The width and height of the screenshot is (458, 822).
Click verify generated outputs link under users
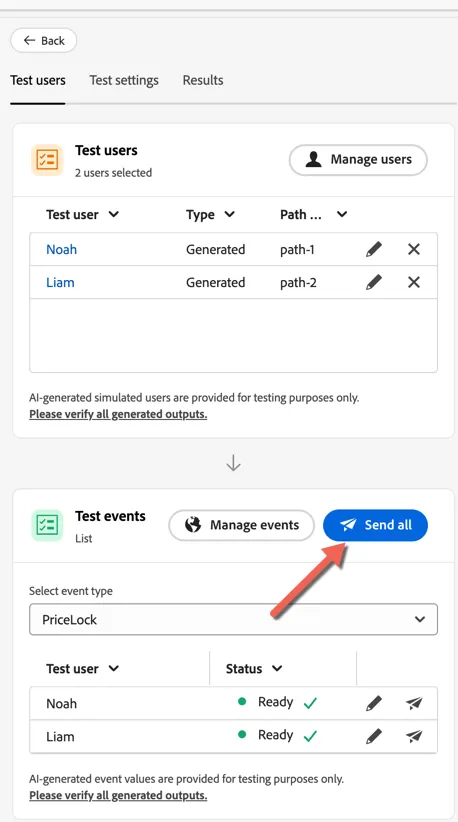tap(118, 415)
